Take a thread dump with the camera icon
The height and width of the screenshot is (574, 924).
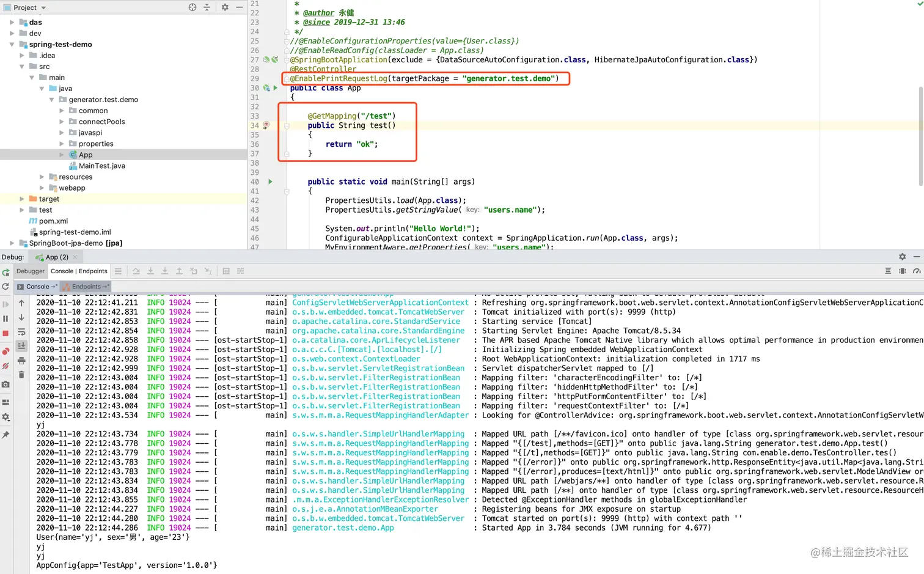click(x=5, y=385)
